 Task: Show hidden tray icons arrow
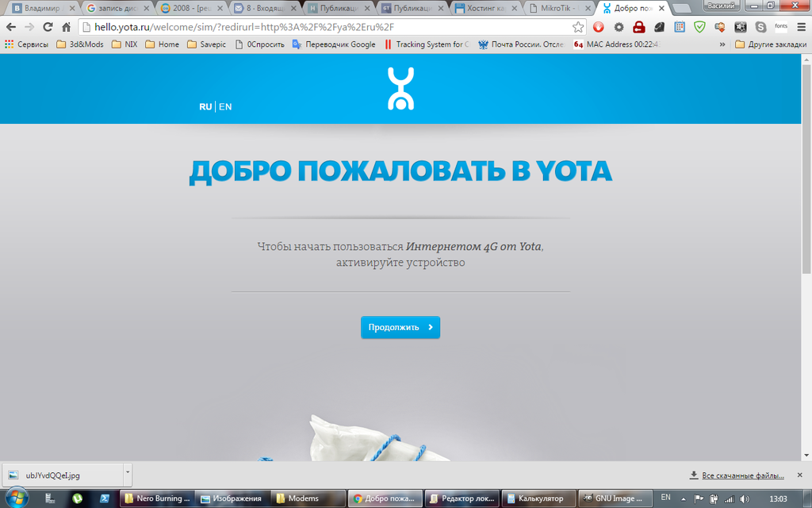(x=684, y=499)
